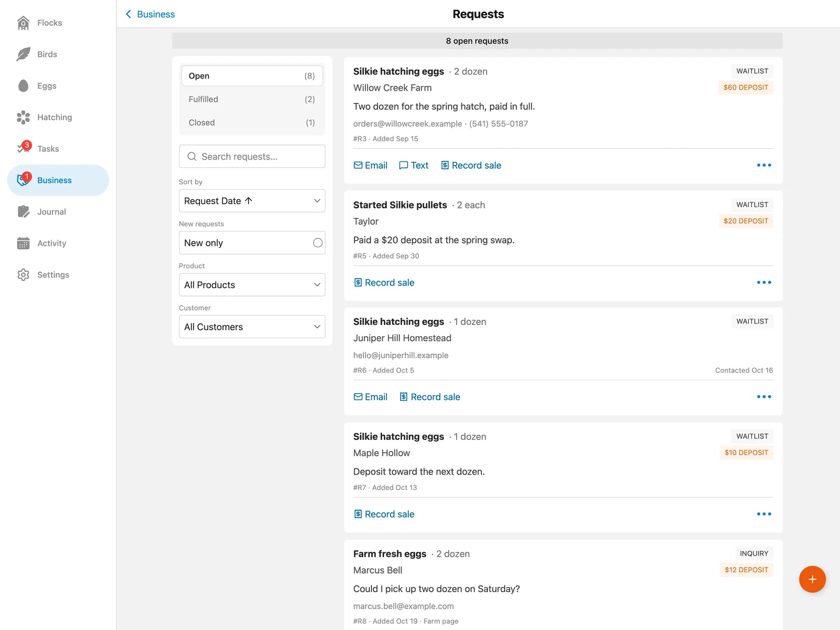The width and height of the screenshot is (840, 630).
Task: Toggle the New only filter
Action: [252, 243]
